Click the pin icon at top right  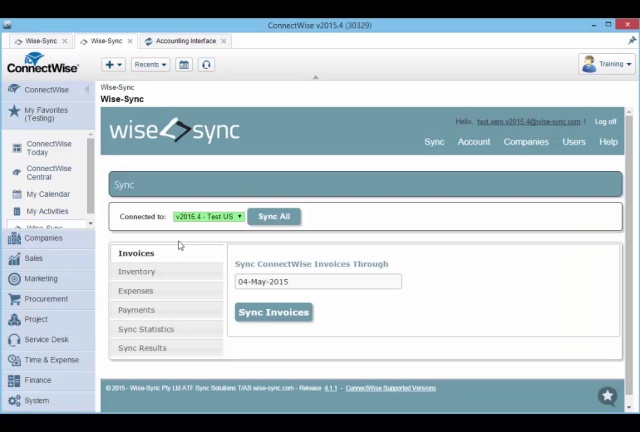point(631,40)
